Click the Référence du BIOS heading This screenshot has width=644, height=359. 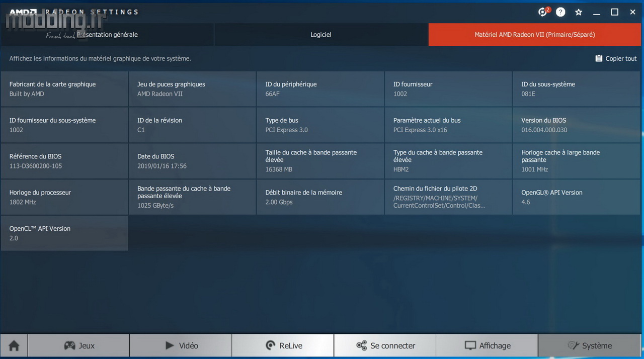pos(35,156)
